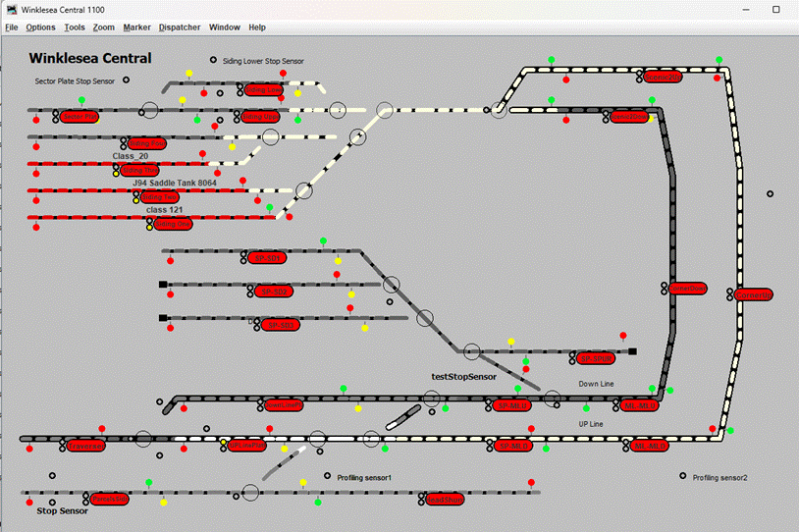
Task: Open the Dispatcher menu
Action: (180, 27)
